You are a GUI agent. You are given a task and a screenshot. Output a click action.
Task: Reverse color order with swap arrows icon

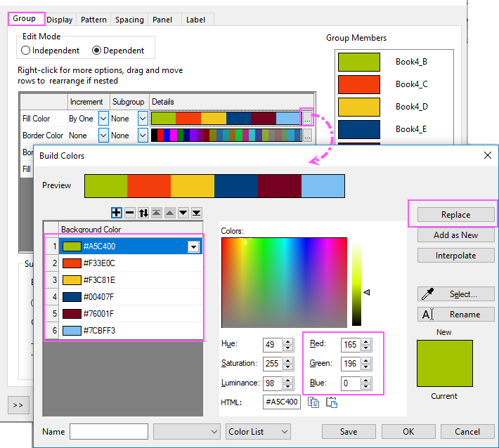pos(143,213)
